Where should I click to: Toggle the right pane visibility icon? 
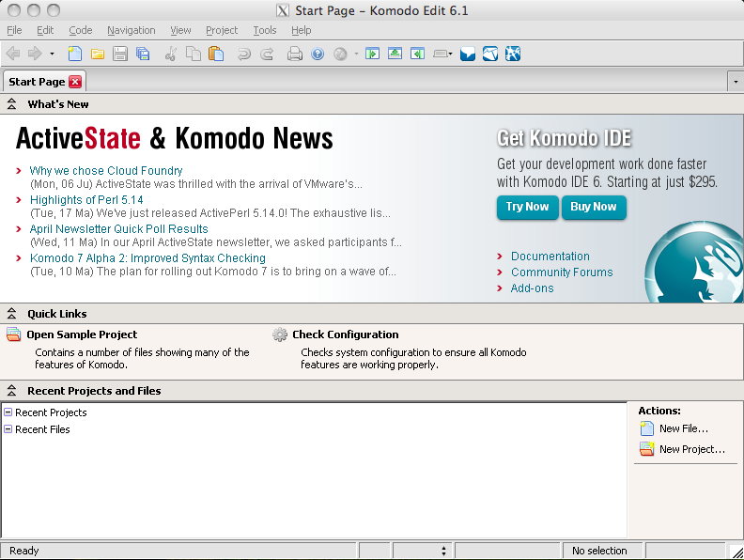(x=417, y=54)
